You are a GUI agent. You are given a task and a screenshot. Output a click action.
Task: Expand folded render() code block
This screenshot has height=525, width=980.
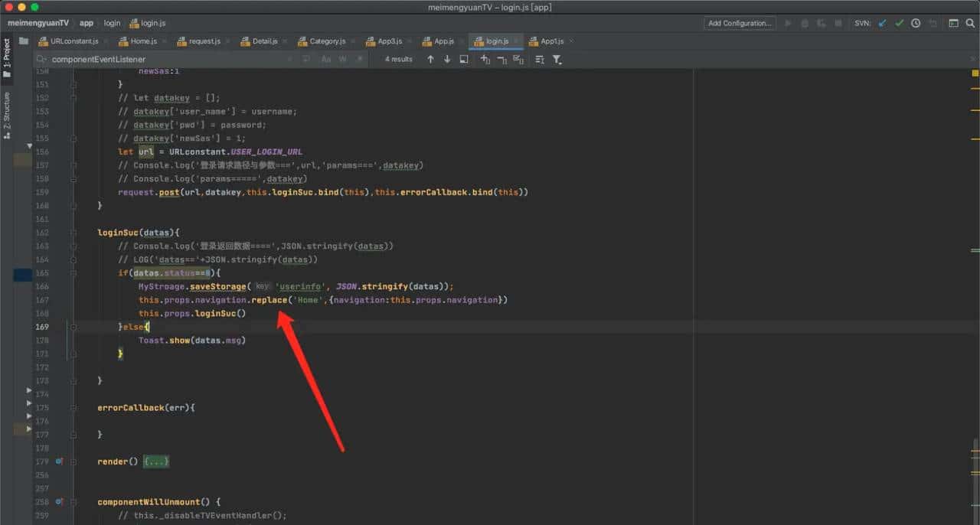click(156, 461)
